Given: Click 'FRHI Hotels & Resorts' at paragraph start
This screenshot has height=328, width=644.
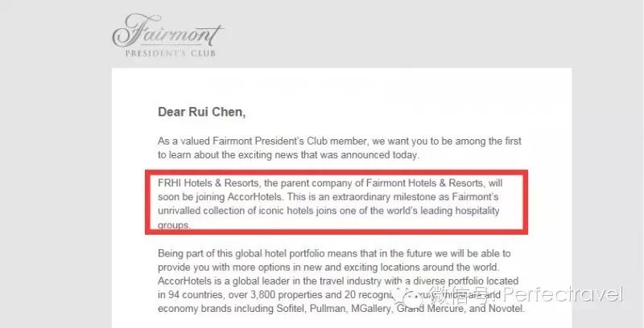Looking at the screenshot, I should 208,182.
